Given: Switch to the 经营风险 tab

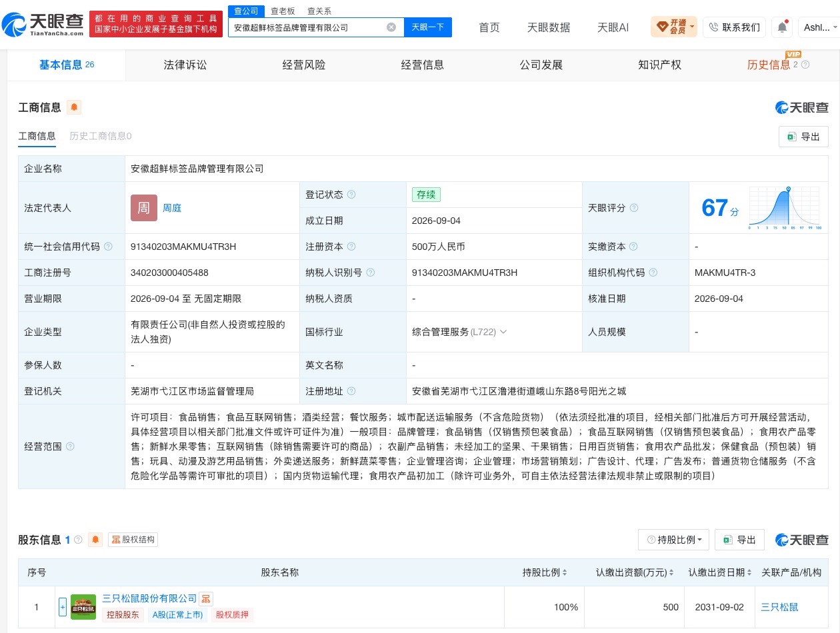Looking at the screenshot, I should (304, 65).
